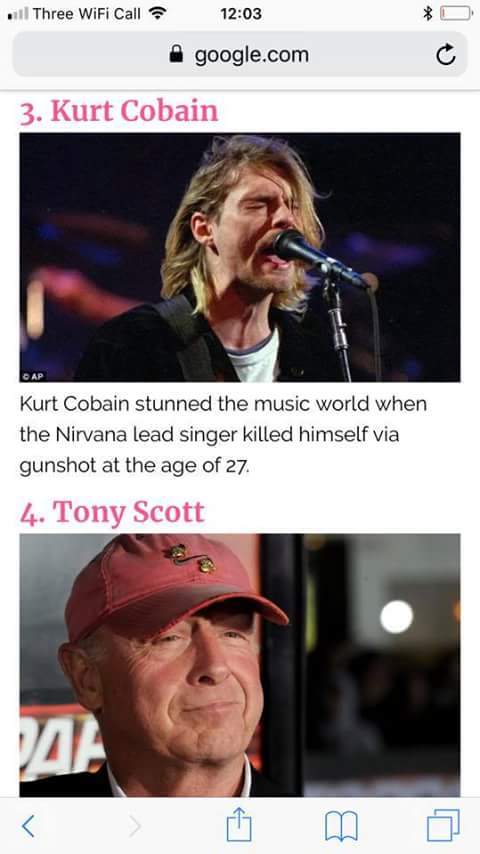Open the Kurt Cobain singer photo
The image size is (480, 854).
click(240, 257)
